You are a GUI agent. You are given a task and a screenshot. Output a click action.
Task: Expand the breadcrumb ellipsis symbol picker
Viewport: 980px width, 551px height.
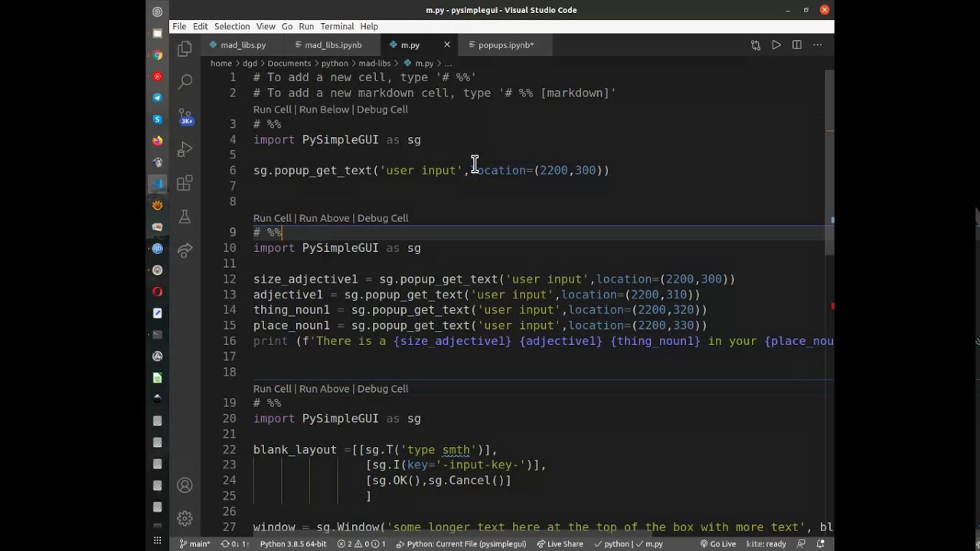(448, 64)
